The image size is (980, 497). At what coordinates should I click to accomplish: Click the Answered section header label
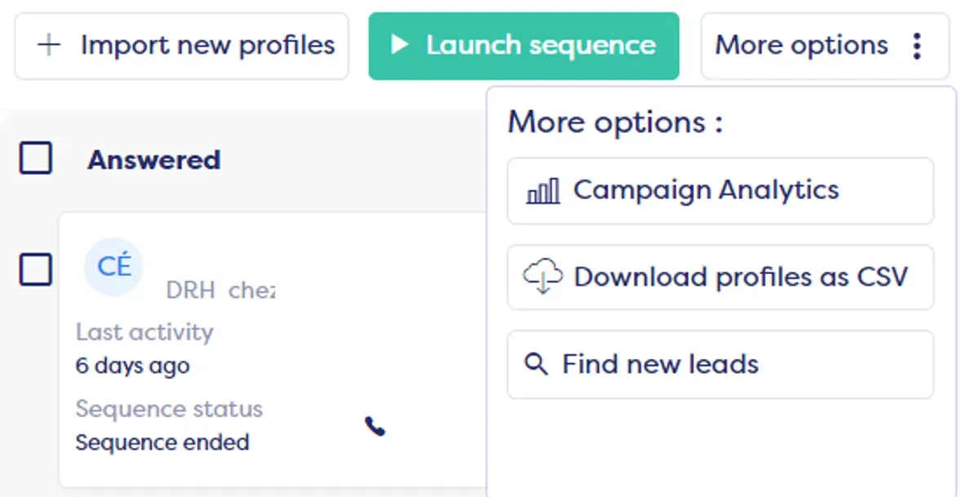(154, 159)
